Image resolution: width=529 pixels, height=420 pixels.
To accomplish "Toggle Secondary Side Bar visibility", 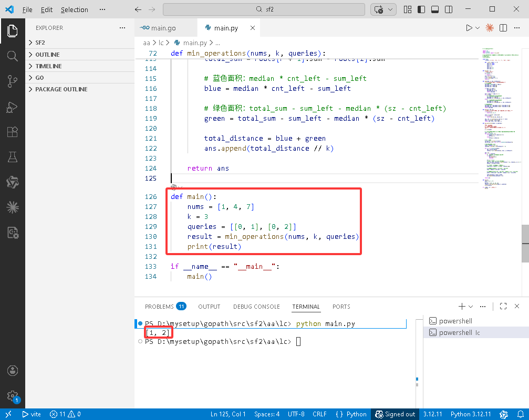I will tap(449, 9).
